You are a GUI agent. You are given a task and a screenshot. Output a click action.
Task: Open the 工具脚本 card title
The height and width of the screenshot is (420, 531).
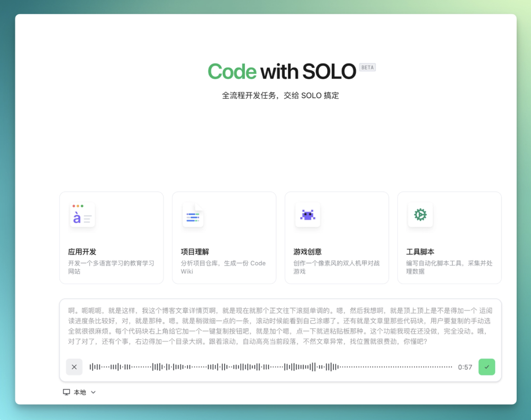(x=420, y=252)
